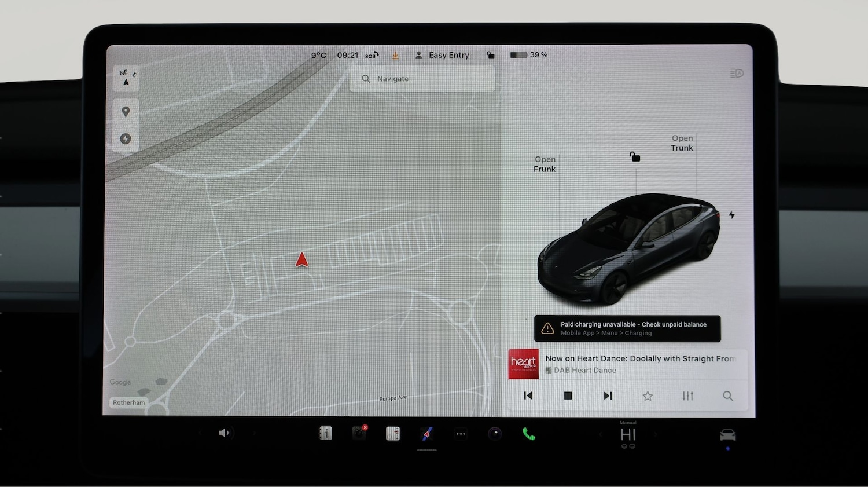Open the dashcam viewer icon

pos(359,433)
